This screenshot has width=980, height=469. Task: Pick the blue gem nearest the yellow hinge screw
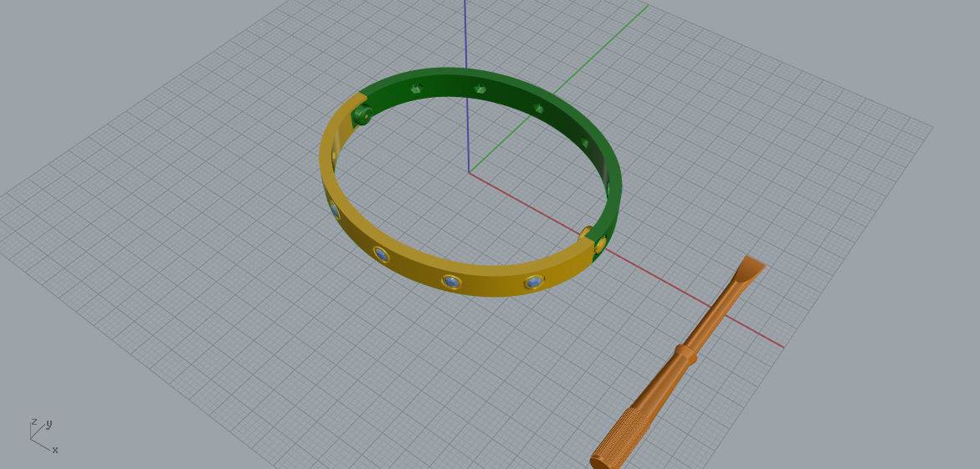point(533,283)
